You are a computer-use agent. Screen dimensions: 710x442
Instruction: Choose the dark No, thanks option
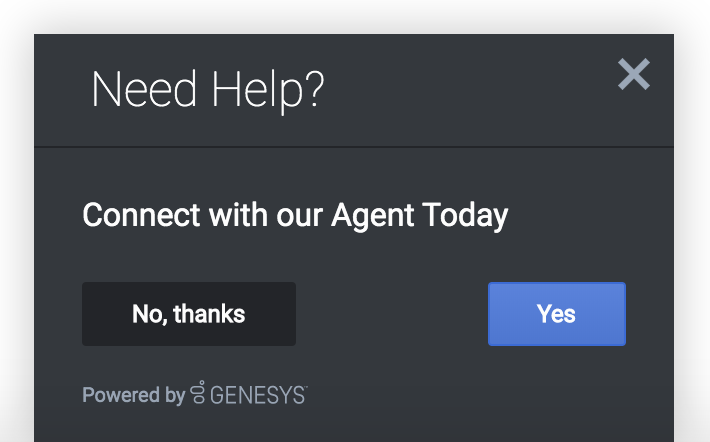(x=188, y=314)
